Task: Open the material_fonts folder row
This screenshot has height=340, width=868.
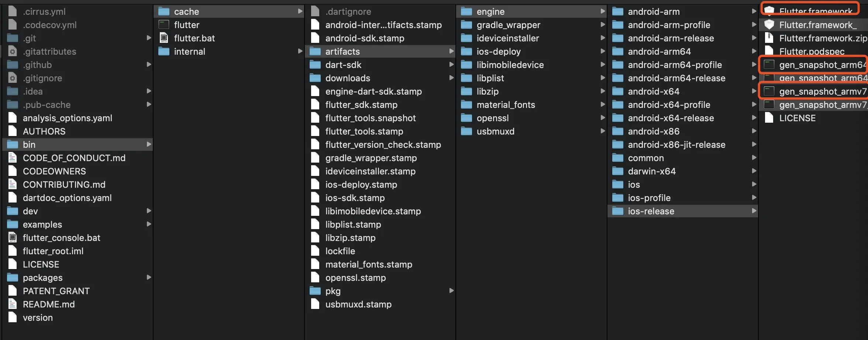Action: click(531, 105)
